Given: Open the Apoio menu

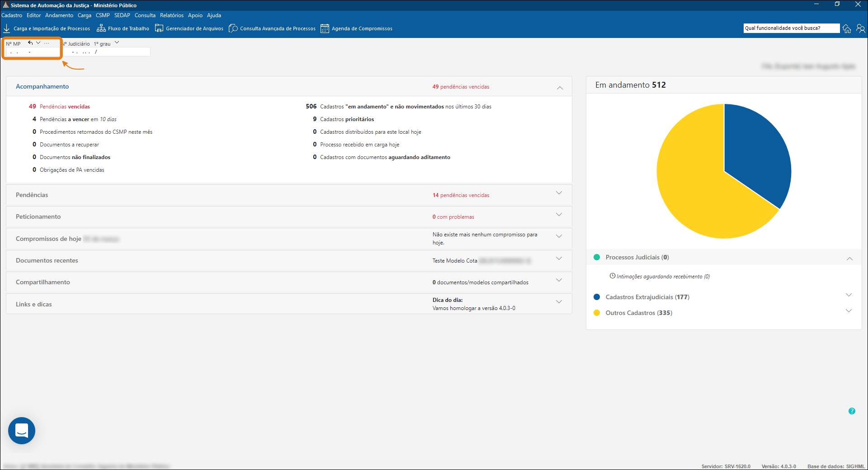Looking at the screenshot, I should point(195,15).
